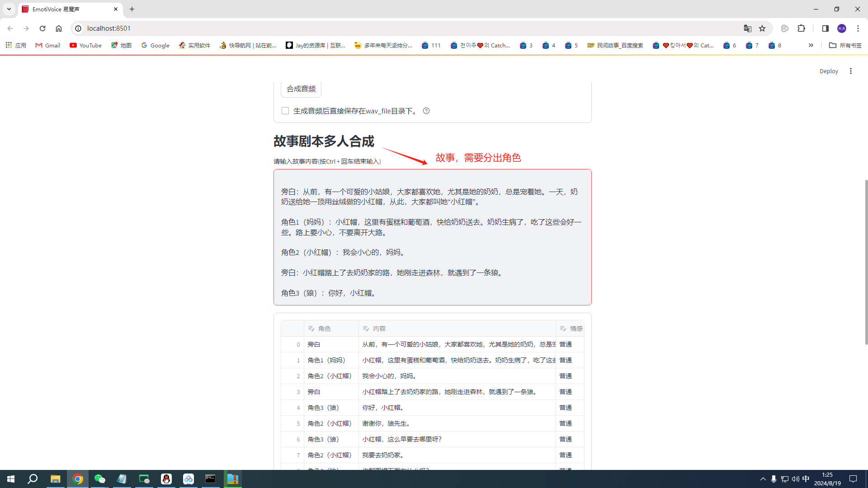The width and height of the screenshot is (868, 488).
Task: Toggle the Chrome side panel icon
Action: (825, 28)
